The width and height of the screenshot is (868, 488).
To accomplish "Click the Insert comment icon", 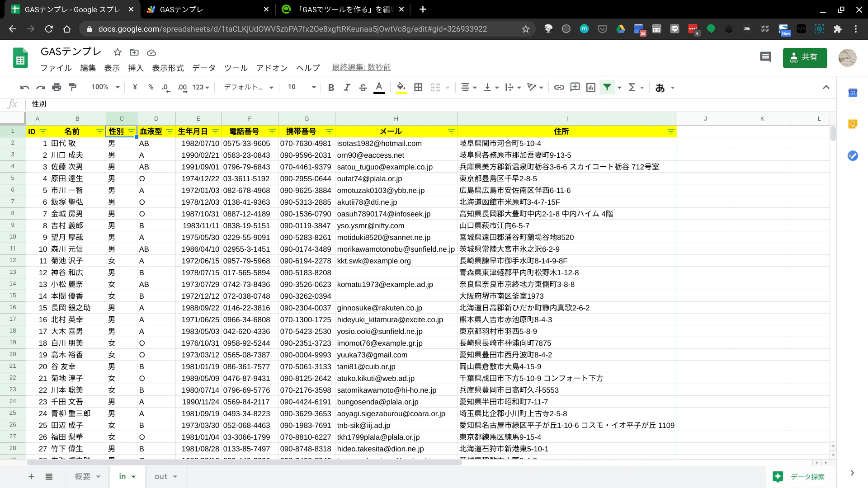I will pyautogui.click(x=575, y=88).
